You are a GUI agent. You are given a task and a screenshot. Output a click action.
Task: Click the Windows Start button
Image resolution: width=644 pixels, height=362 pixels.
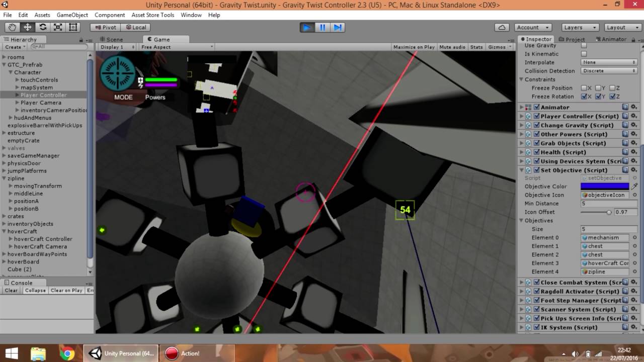point(12,353)
